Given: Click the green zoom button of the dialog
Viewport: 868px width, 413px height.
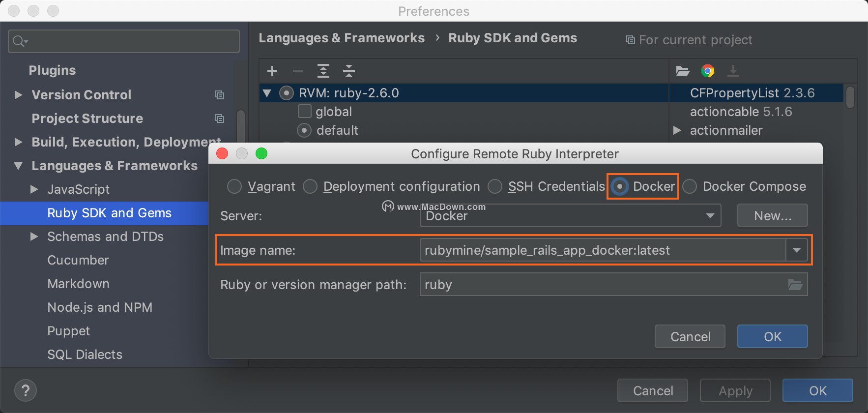Looking at the screenshot, I should (x=261, y=154).
